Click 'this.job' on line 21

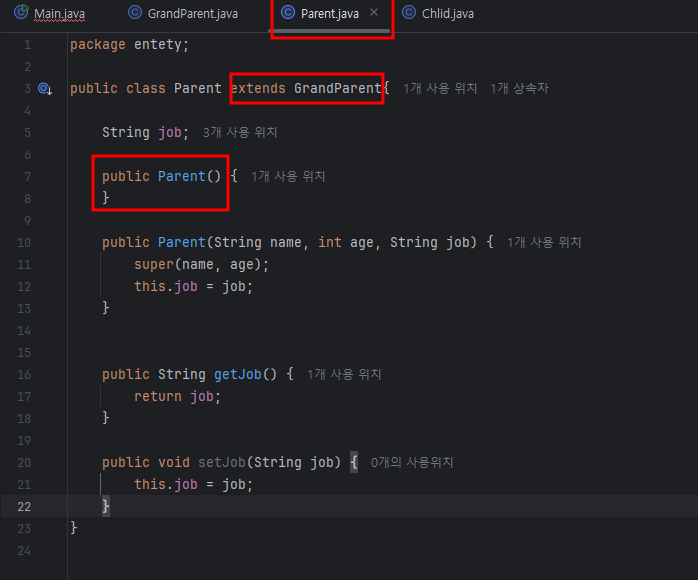click(166, 484)
